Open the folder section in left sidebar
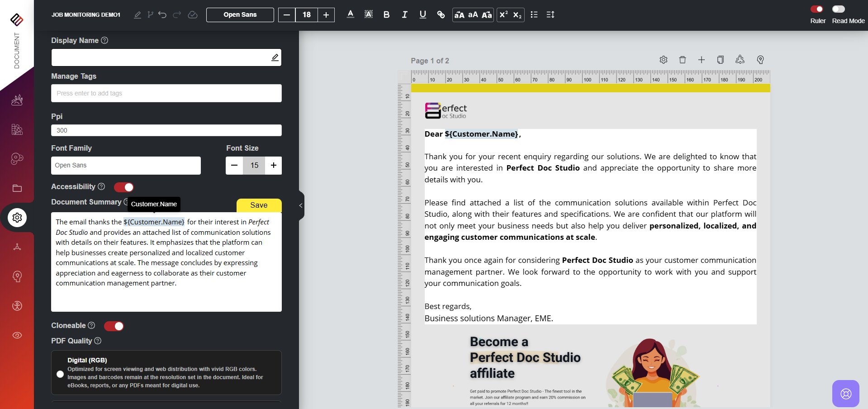Image resolution: width=868 pixels, height=409 pixels. (x=17, y=188)
